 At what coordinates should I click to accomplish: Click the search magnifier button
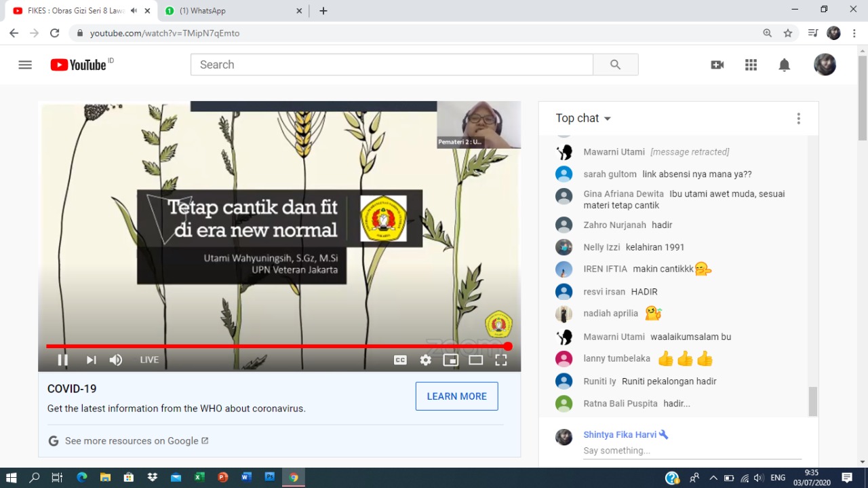point(615,65)
